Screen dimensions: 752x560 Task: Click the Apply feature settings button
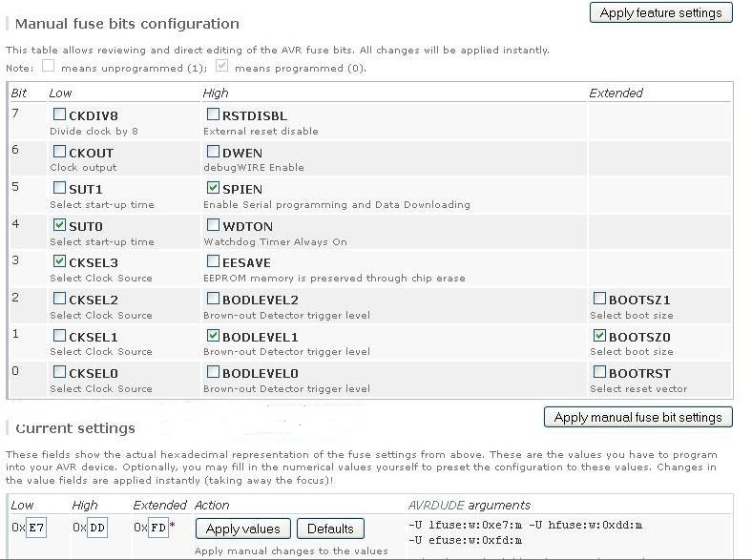click(661, 12)
